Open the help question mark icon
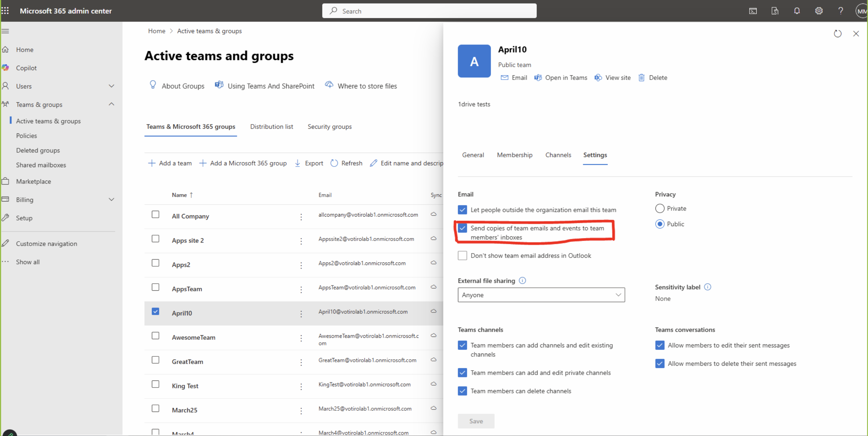868x436 pixels. (x=840, y=11)
